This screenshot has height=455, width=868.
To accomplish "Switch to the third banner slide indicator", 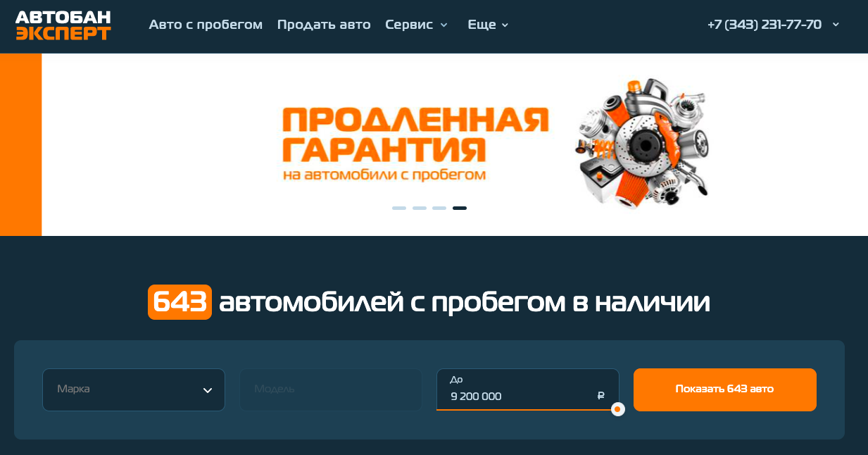I will (439, 208).
